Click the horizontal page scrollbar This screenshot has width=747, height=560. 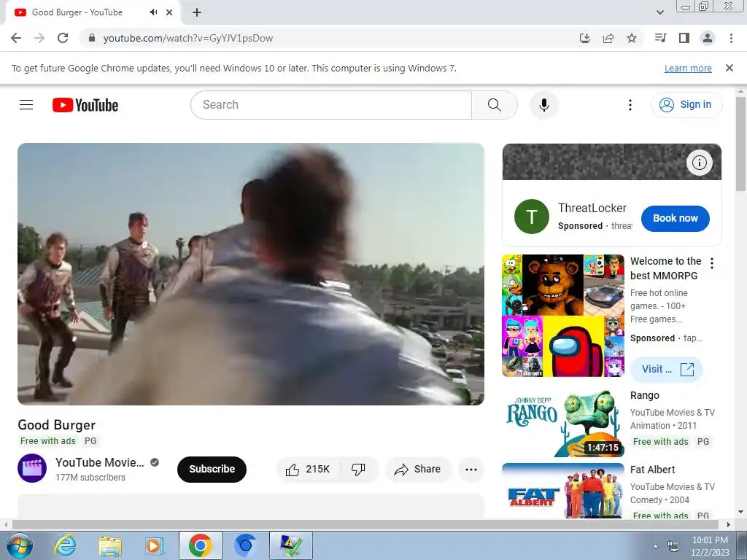(365, 524)
